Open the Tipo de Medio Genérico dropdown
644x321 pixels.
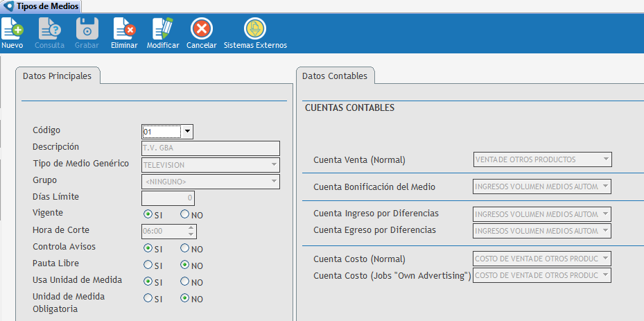[275, 165]
